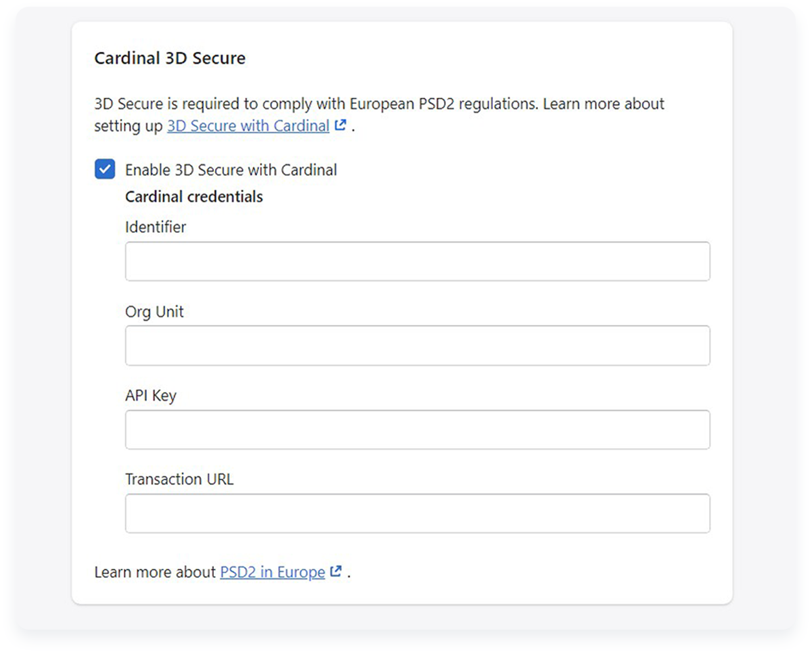Click the 'Learn more about' text at card bottom
The image size is (812, 656).
click(x=155, y=572)
